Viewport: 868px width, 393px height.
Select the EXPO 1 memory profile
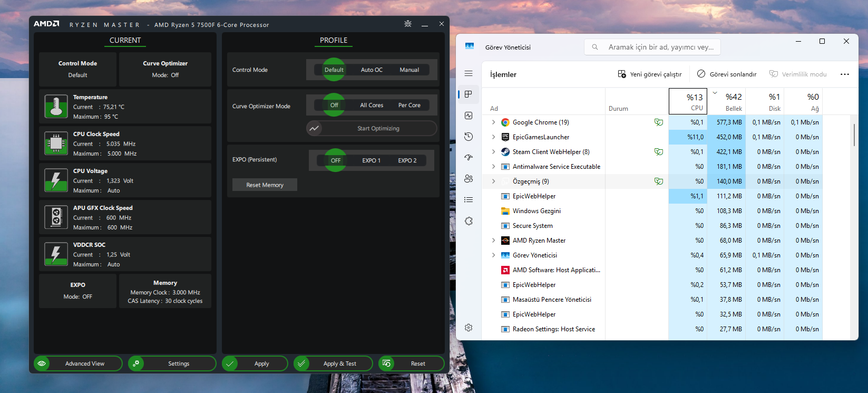click(371, 160)
